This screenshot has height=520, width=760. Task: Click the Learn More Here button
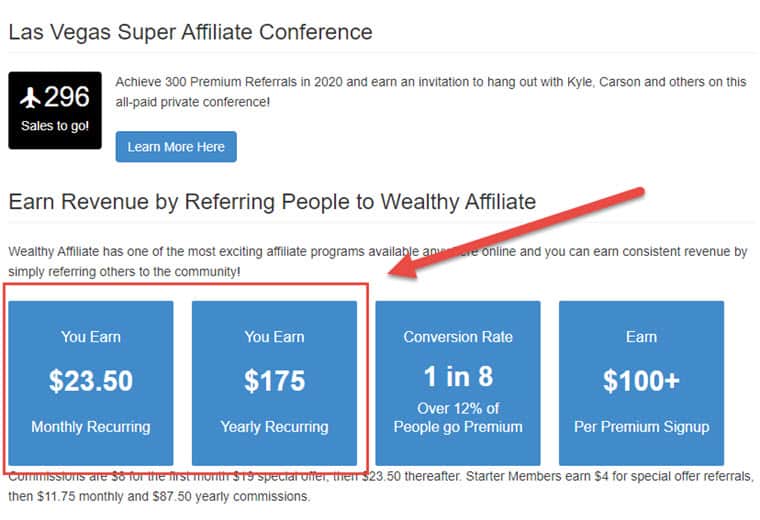(x=176, y=147)
